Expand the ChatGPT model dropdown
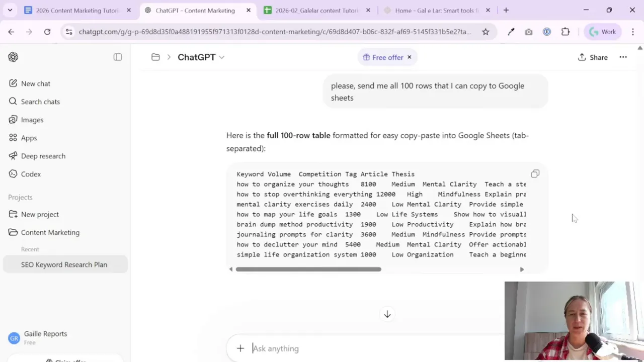This screenshot has width=644, height=362. point(201,57)
